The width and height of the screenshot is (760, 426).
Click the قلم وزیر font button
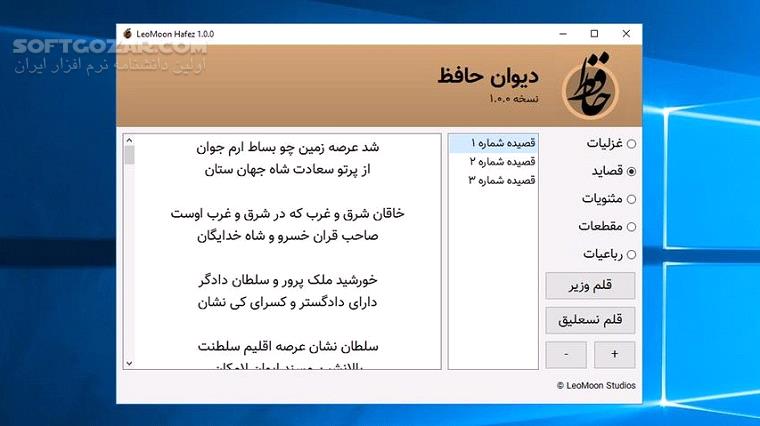click(x=590, y=285)
